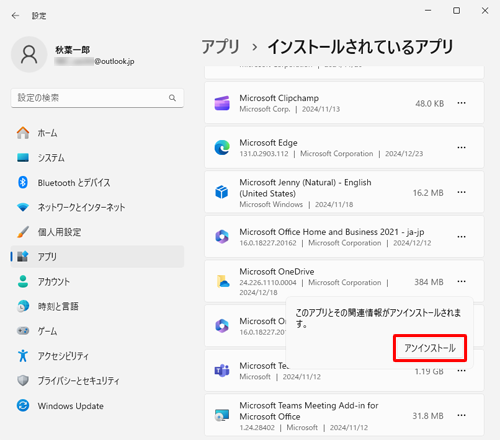Click the Microsoft OneDrive app icon
The width and height of the screenshot is (500, 440).
pyautogui.click(x=223, y=281)
